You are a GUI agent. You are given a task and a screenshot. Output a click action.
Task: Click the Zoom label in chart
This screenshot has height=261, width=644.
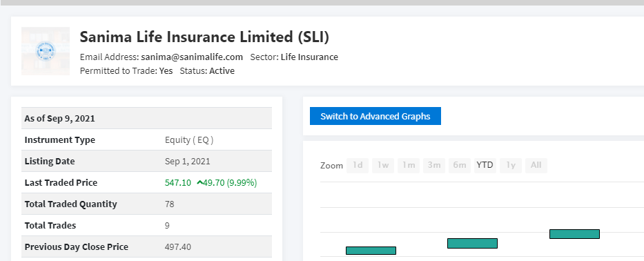click(331, 166)
